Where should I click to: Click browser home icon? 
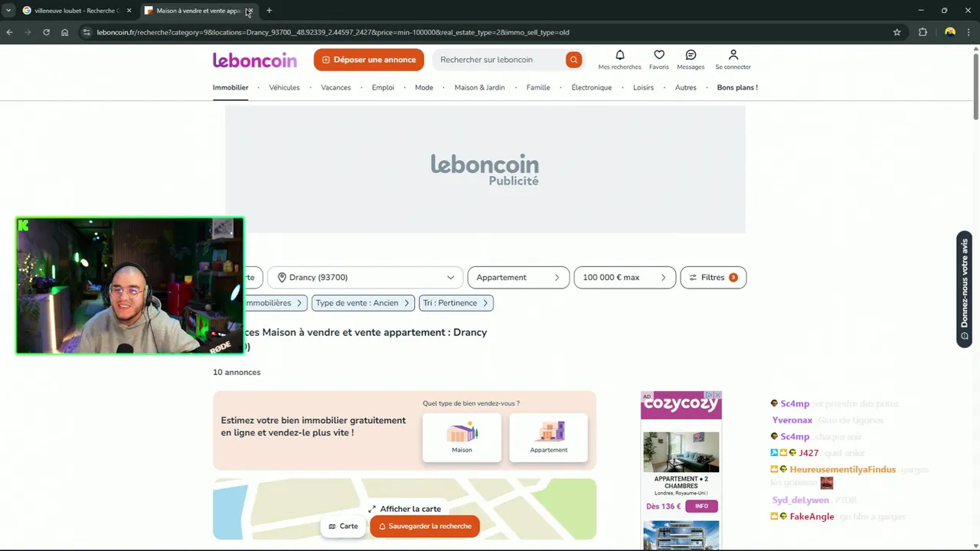tap(64, 32)
